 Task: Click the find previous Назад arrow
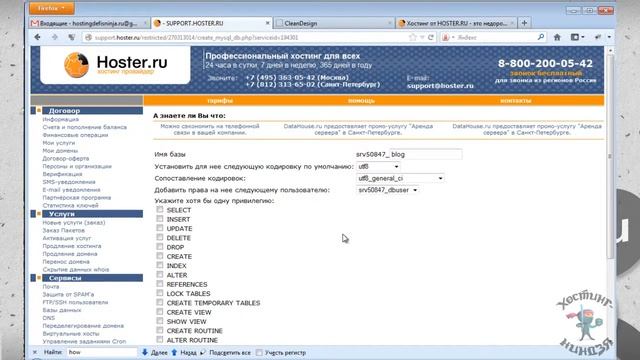(x=184, y=352)
